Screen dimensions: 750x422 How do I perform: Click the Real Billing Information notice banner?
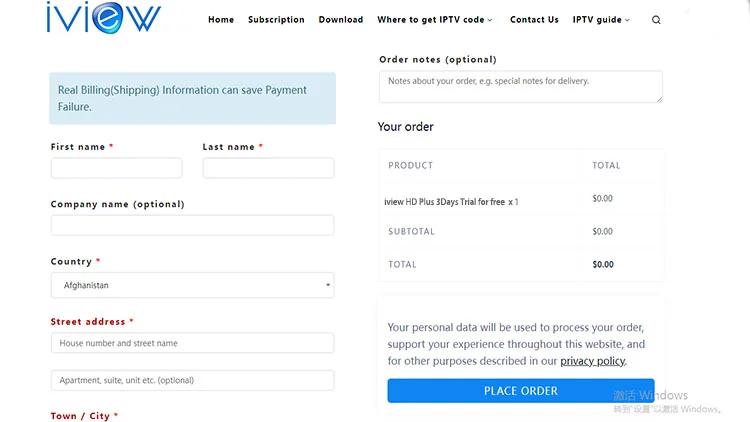click(x=192, y=99)
